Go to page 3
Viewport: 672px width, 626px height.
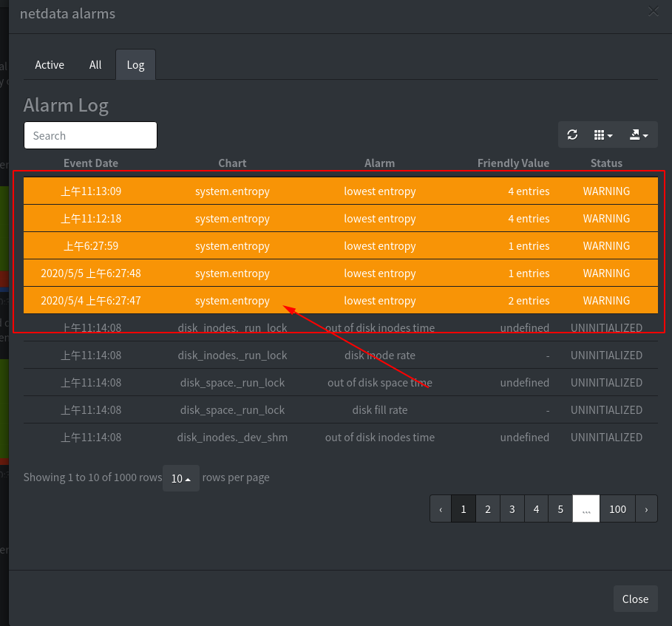(x=512, y=509)
